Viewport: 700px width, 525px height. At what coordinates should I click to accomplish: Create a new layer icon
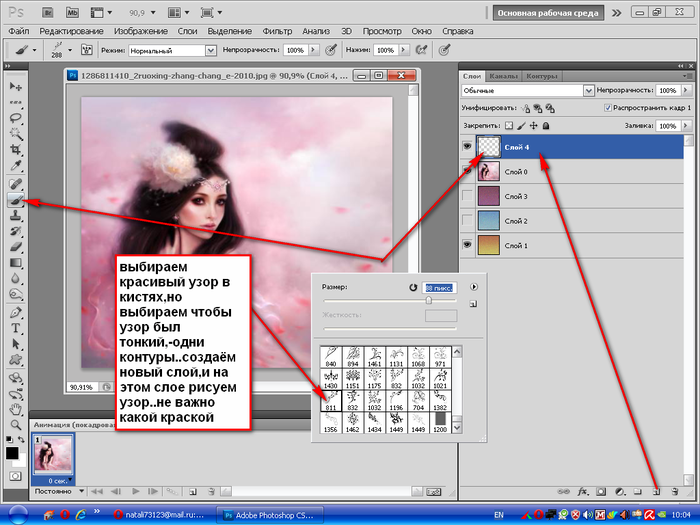click(x=656, y=492)
